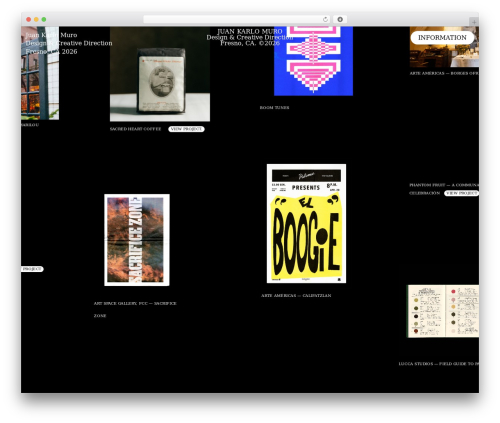Click the green maximize window button

tap(44, 19)
